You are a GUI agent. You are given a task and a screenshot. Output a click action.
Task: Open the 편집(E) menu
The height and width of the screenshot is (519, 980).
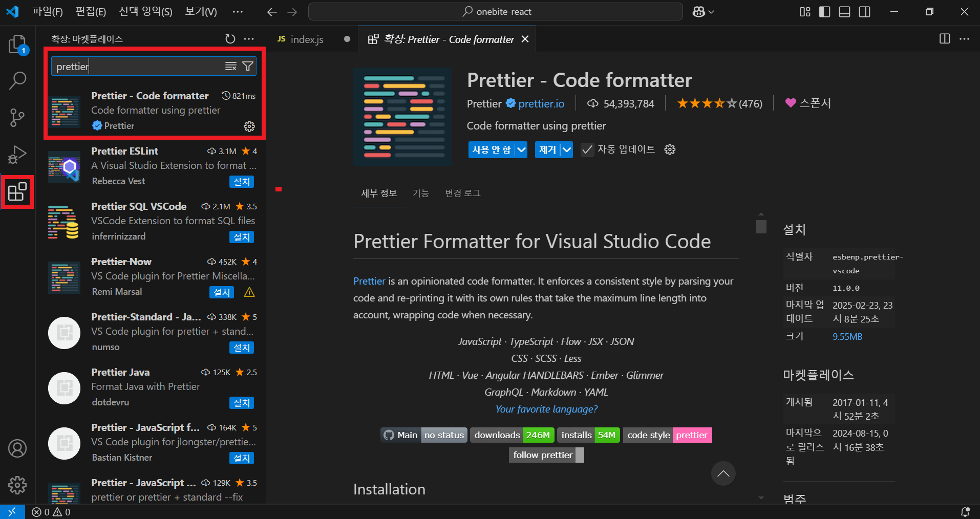tap(91, 12)
